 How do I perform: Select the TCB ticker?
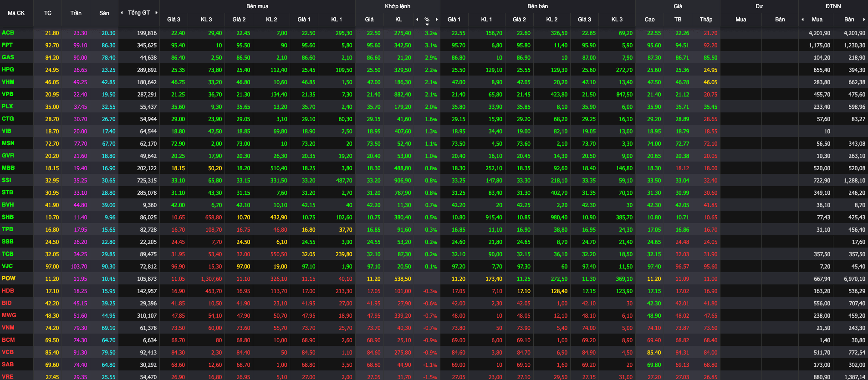tap(8, 254)
